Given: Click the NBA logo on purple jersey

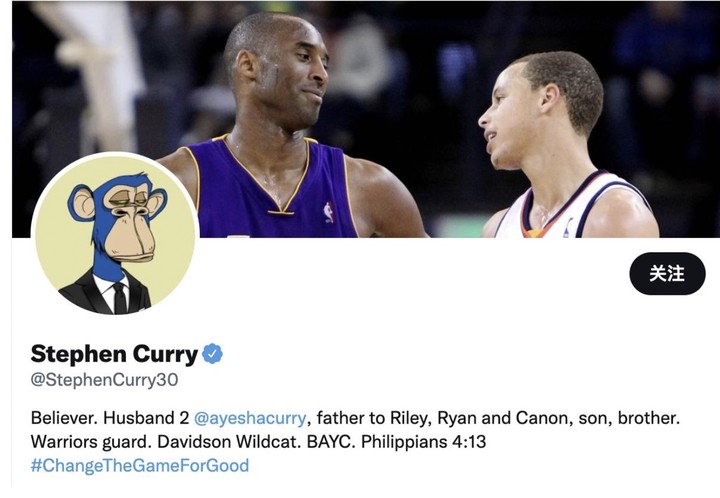Looking at the screenshot, I should coord(329,212).
